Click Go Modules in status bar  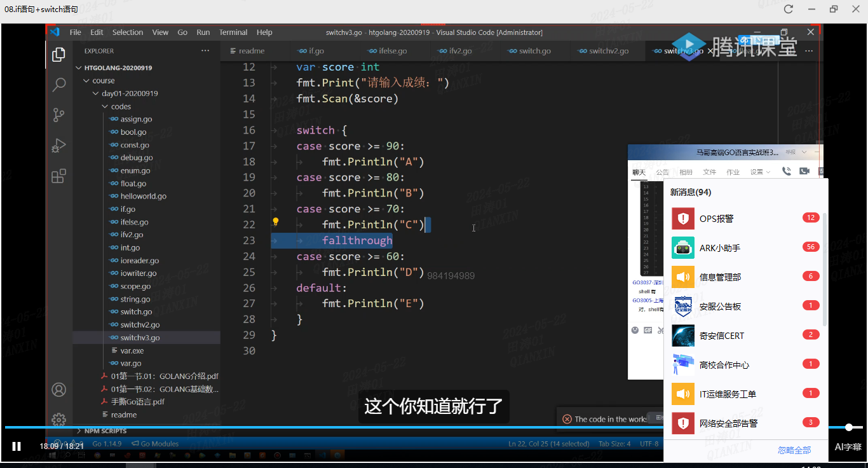pos(155,443)
